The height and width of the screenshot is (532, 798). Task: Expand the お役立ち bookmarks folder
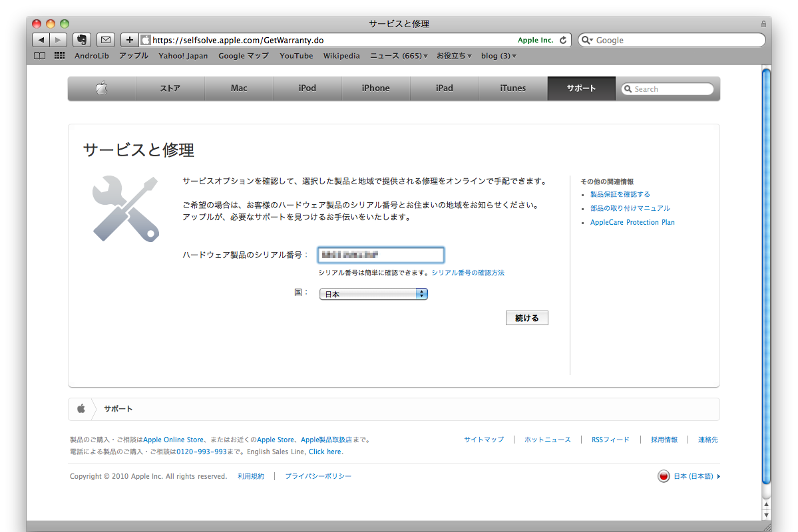pyautogui.click(x=454, y=56)
